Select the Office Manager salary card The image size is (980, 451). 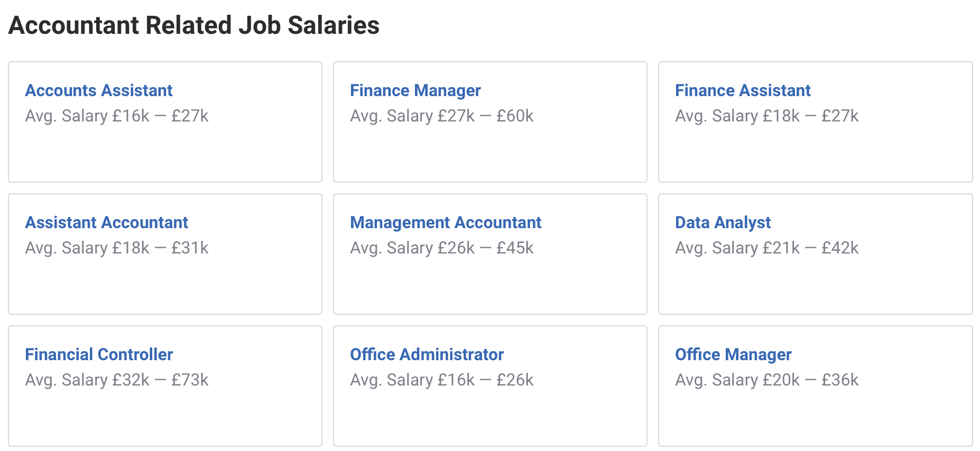(x=815, y=417)
